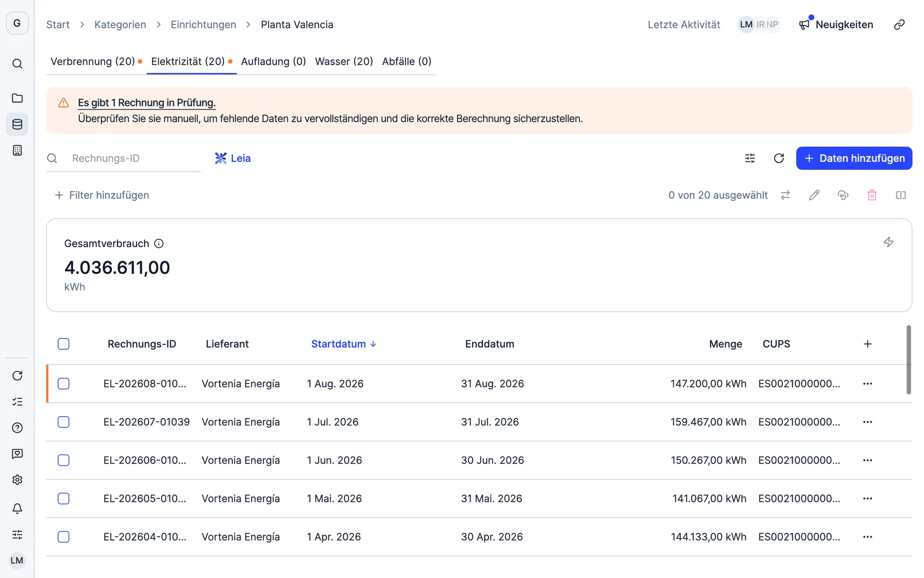Image resolution: width=924 pixels, height=578 pixels.
Task: Toggle the select-all checkbox in table header
Action: [x=64, y=344]
